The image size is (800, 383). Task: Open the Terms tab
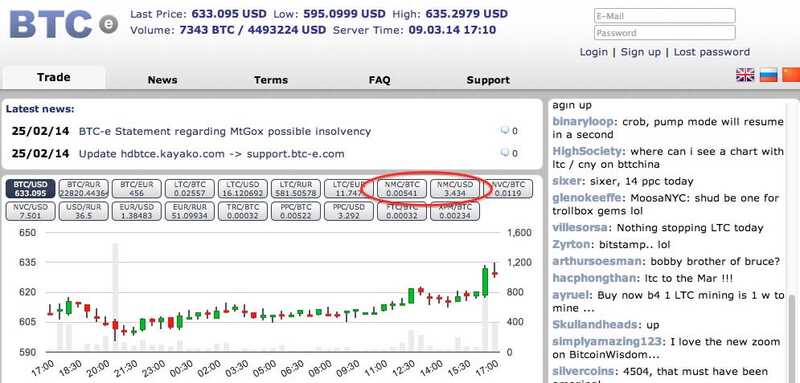coord(271,80)
